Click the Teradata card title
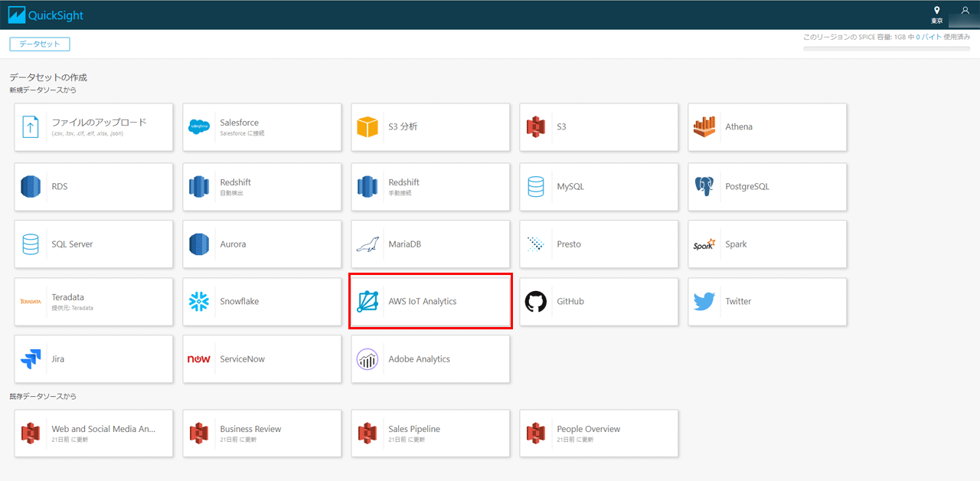 tap(67, 297)
